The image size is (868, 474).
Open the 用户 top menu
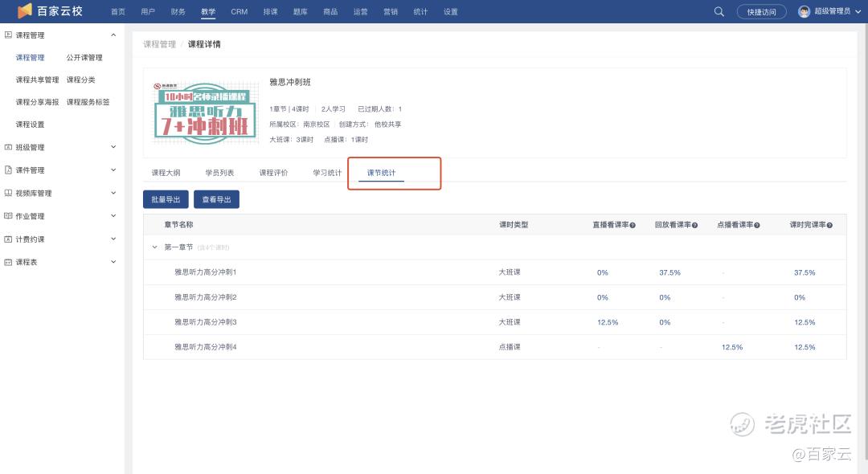click(x=148, y=11)
